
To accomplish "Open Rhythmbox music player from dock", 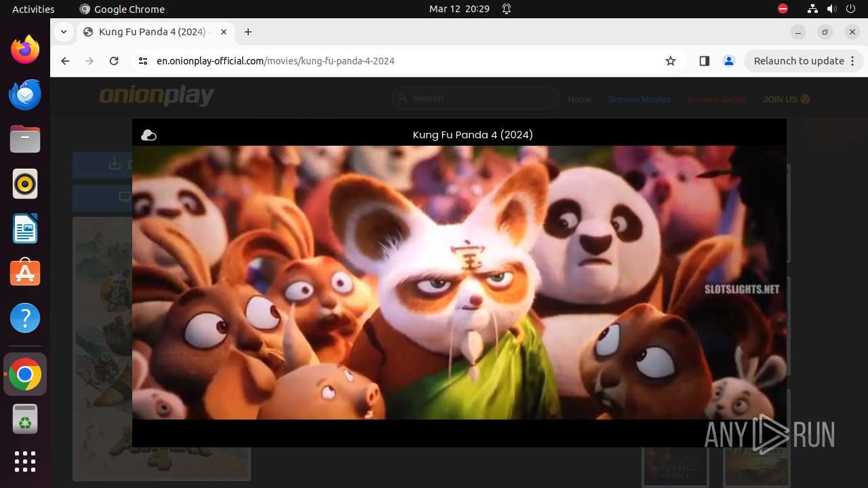I will (25, 184).
